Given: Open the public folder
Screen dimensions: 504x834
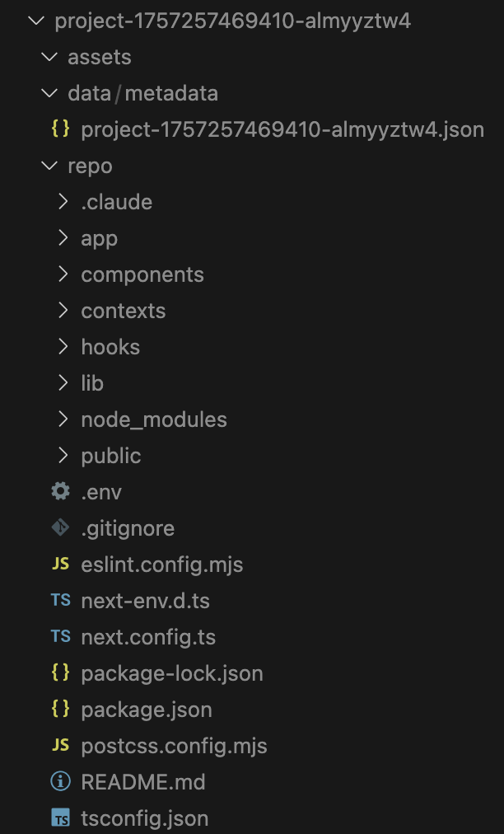Looking at the screenshot, I should (x=111, y=455).
